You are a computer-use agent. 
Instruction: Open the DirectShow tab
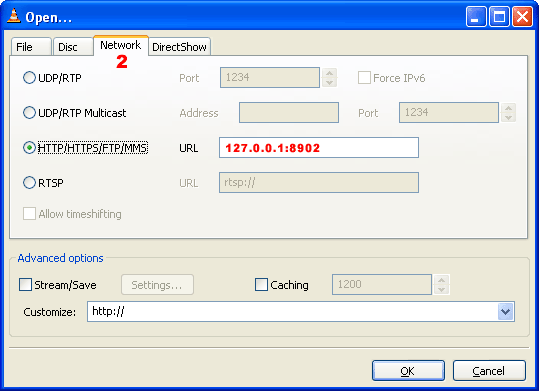click(x=179, y=47)
